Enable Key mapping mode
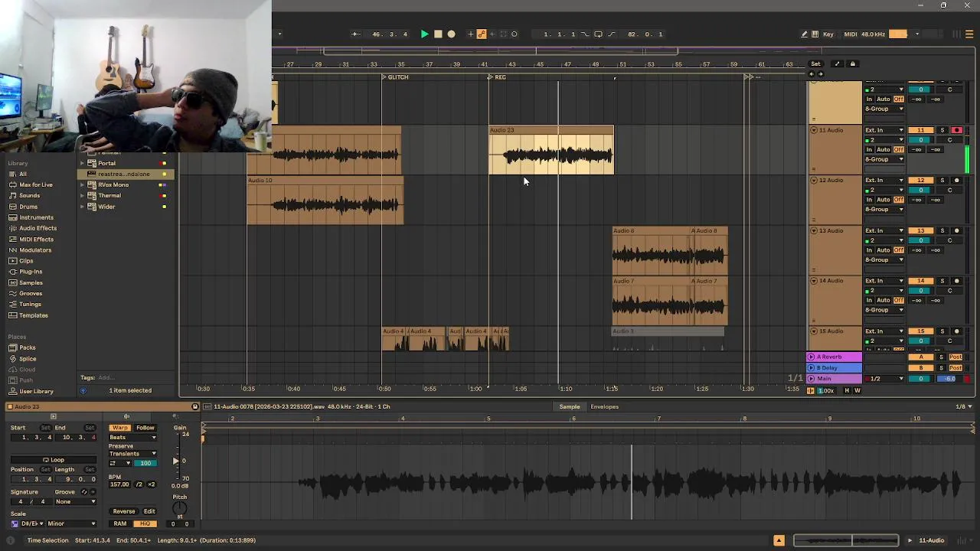Image resolution: width=980 pixels, height=551 pixels. tap(828, 34)
